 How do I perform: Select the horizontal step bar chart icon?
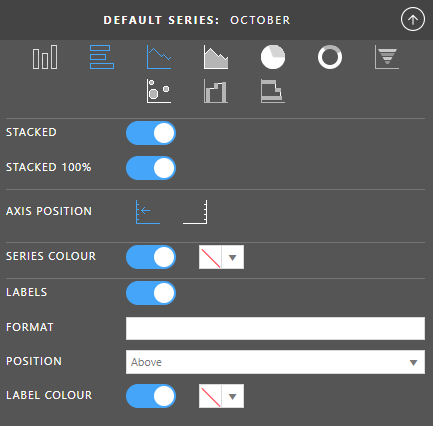273,91
